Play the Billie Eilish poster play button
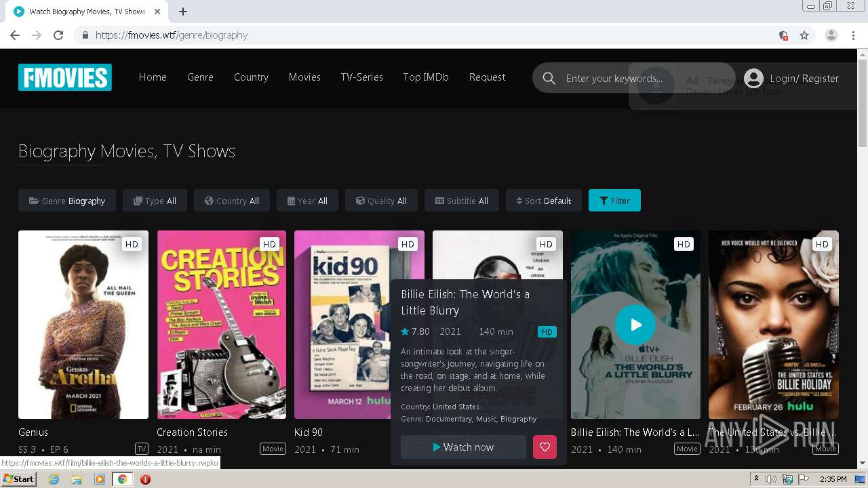 pyautogui.click(x=635, y=325)
